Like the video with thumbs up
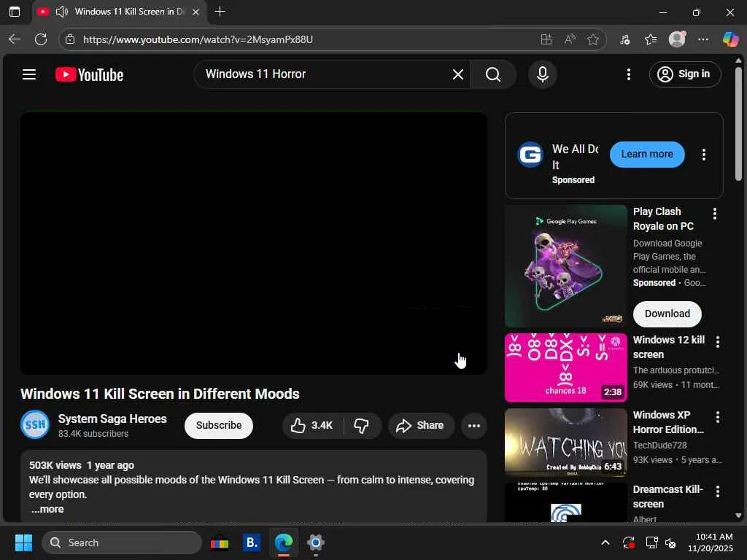 click(x=312, y=425)
